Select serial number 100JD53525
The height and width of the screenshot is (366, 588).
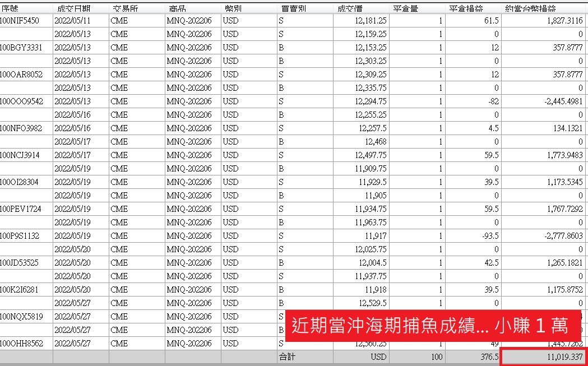tap(19, 263)
